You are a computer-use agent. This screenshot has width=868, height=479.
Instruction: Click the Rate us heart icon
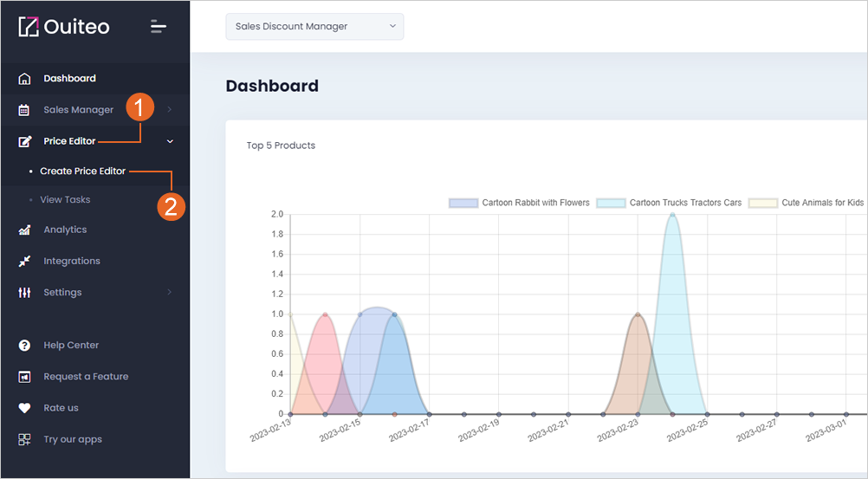click(x=24, y=408)
